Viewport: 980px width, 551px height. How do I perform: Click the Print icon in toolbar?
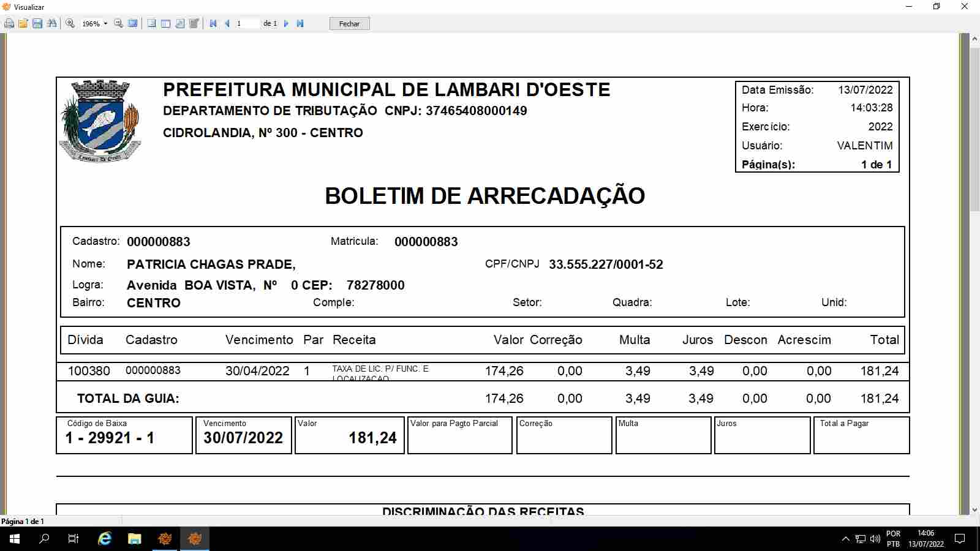pyautogui.click(x=9, y=23)
